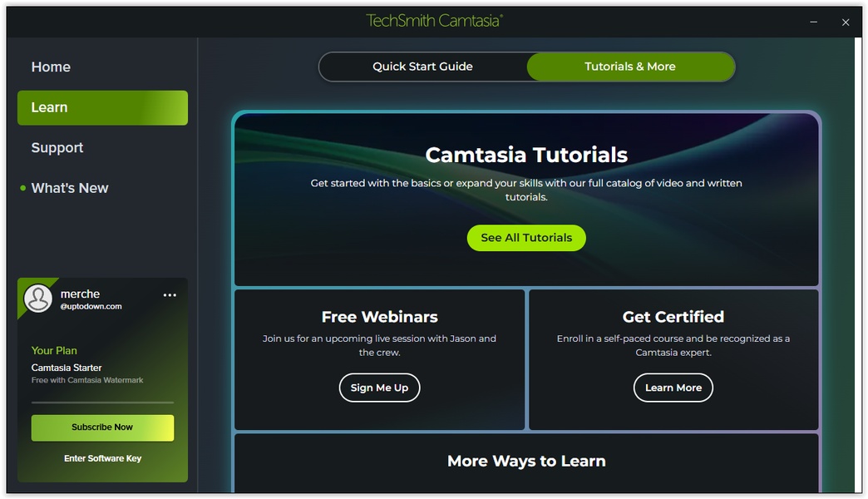This screenshot has width=868, height=499.
Task: Select Learn in the sidebar
Action: click(102, 107)
